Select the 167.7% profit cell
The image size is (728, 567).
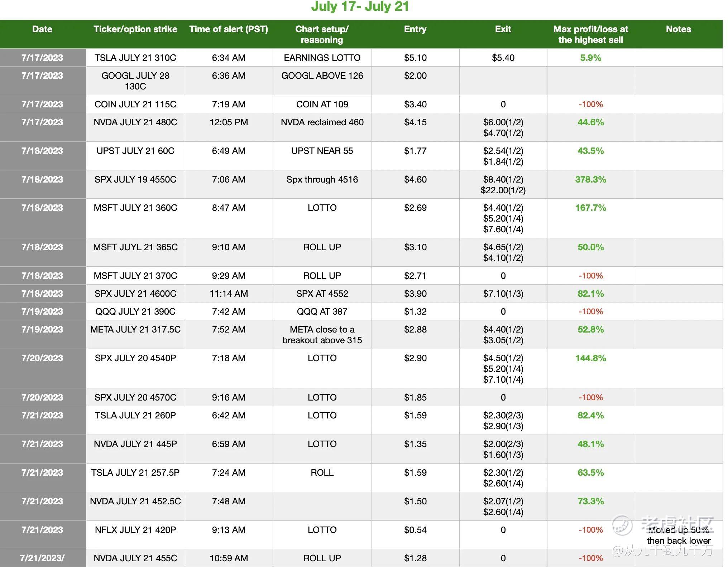tap(590, 208)
